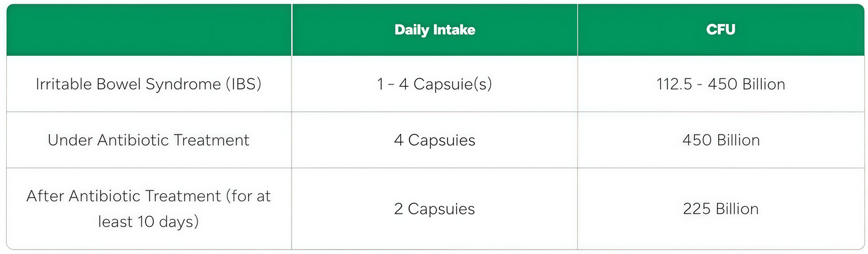The width and height of the screenshot is (868, 254).
Task: Click the "least 10 days)" text line
Action: click(149, 221)
